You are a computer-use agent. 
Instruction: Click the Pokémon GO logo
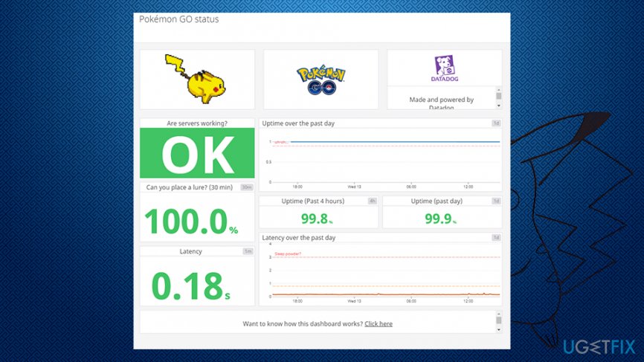click(321, 80)
